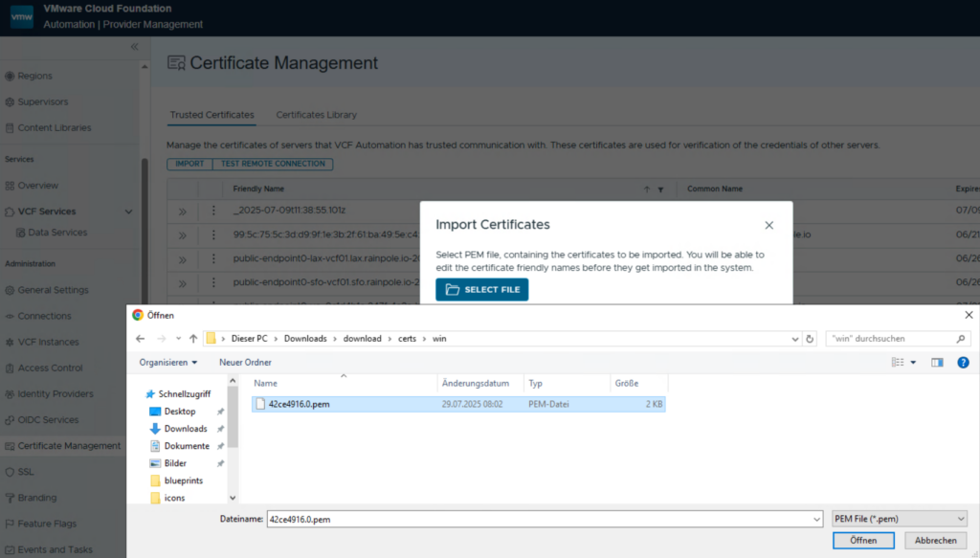Collapse the VCF Services section
This screenshot has width=980, height=558.
point(129,212)
